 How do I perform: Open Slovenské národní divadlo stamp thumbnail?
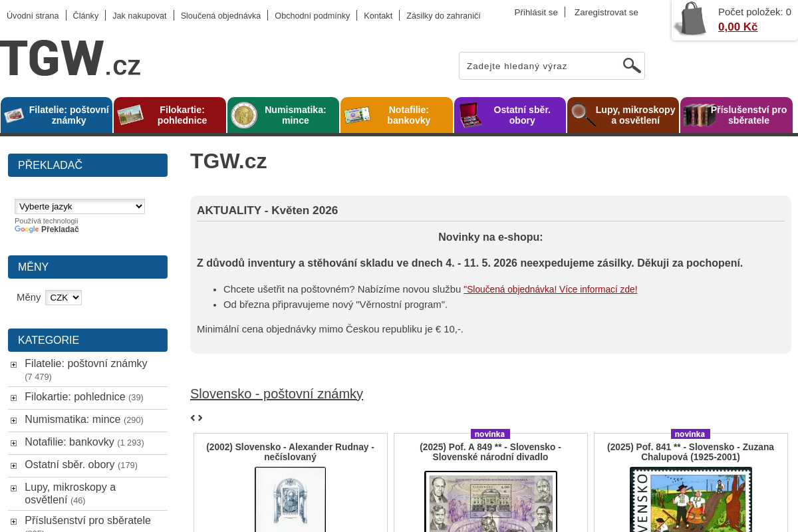pyautogui.click(x=491, y=501)
